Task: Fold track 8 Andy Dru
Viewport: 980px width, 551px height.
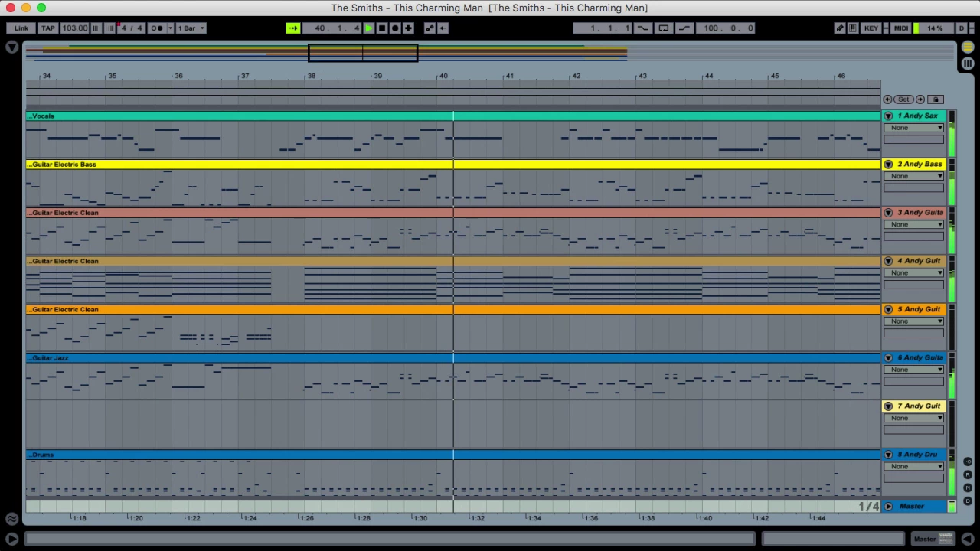Action: [888, 455]
